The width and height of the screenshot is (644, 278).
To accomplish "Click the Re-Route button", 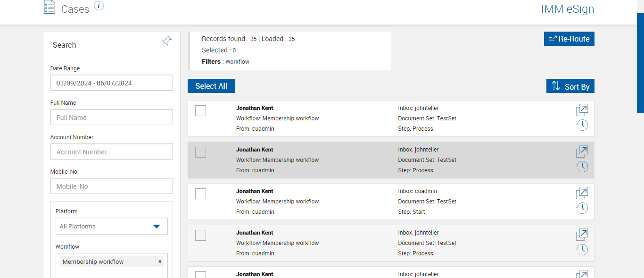I will click(569, 39).
